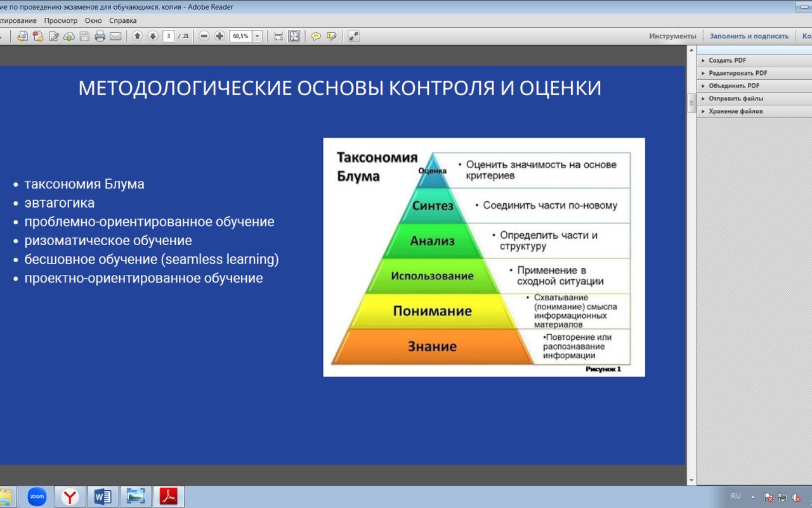Zoom out with the minus button
This screenshot has height=508, width=812.
tap(204, 36)
